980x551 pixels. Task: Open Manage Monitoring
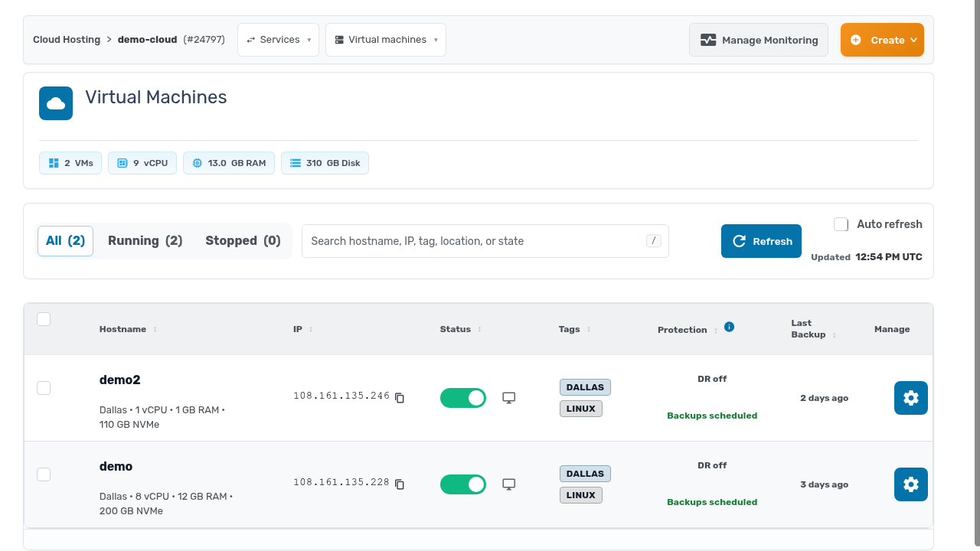pyautogui.click(x=759, y=40)
